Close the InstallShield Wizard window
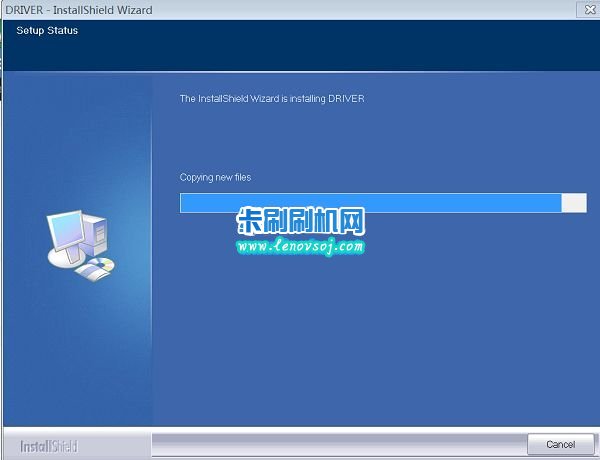This screenshot has height=460, width=600. [x=589, y=9]
